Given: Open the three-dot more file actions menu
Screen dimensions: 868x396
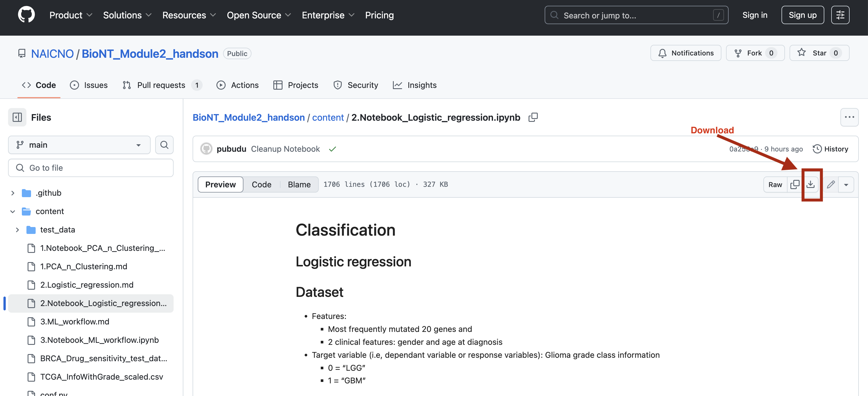Looking at the screenshot, I should point(849,117).
